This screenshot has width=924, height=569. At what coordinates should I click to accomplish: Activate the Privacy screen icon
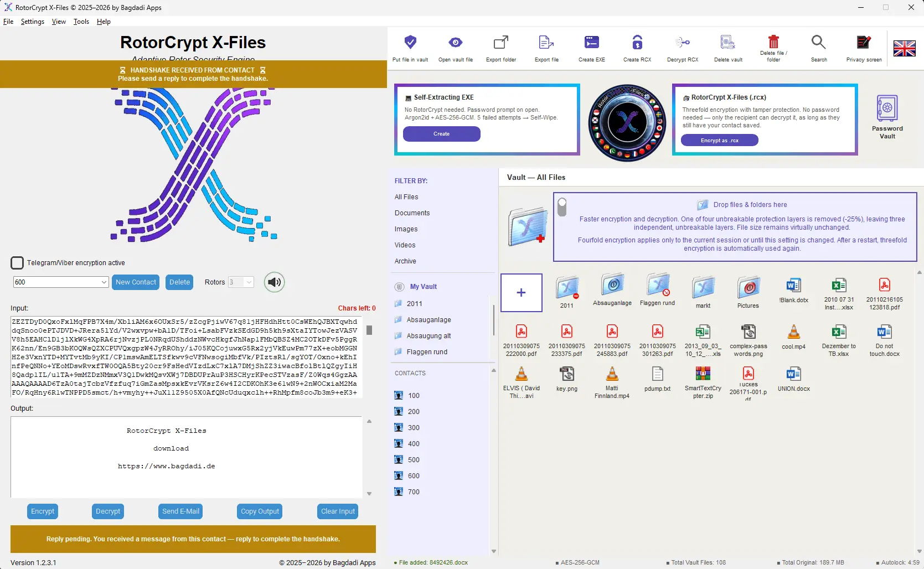click(864, 42)
